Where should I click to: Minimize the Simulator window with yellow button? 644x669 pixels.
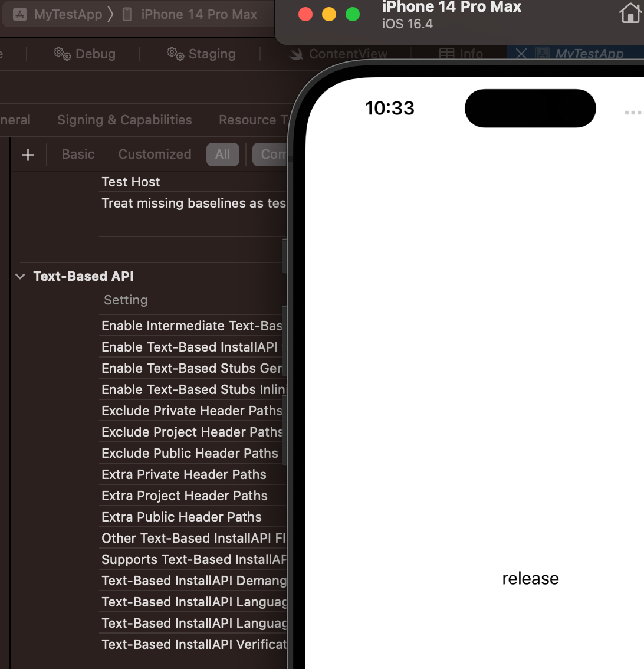tap(329, 15)
